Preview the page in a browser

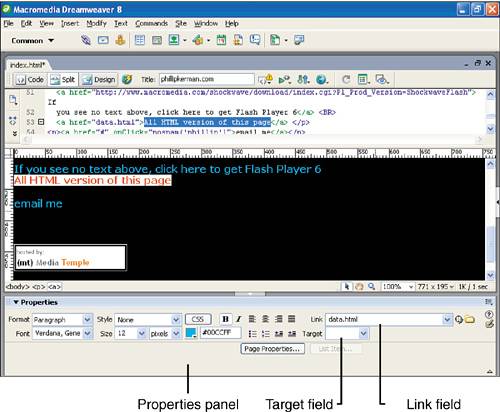(x=322, y=79)
